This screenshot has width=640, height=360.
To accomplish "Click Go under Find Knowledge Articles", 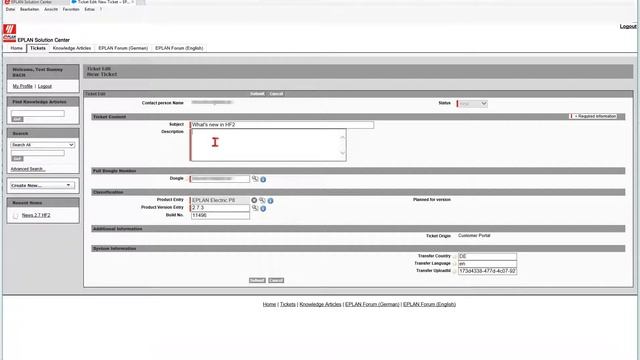I will coord(18,119).
